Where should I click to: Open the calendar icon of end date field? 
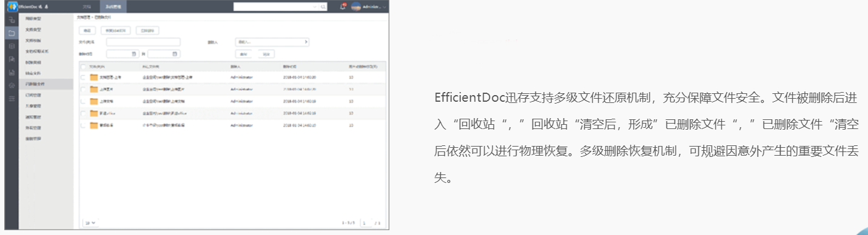(x=175, y=54)
